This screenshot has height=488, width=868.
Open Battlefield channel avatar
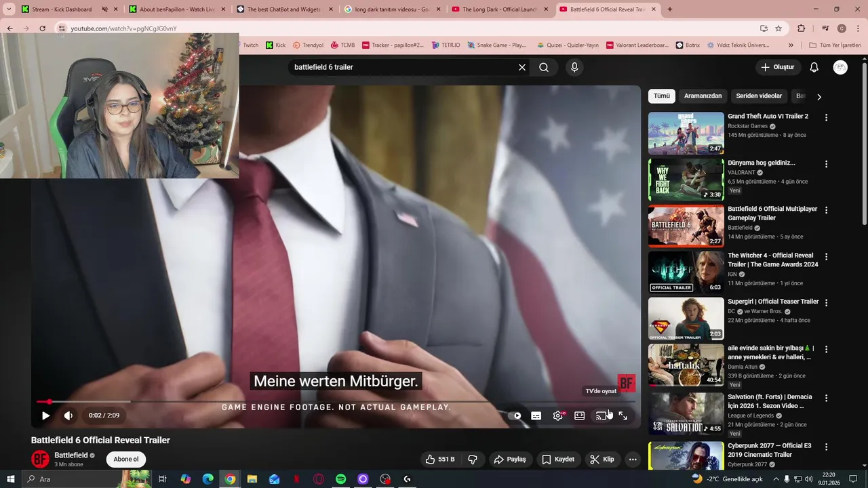(x=40, y=459)
